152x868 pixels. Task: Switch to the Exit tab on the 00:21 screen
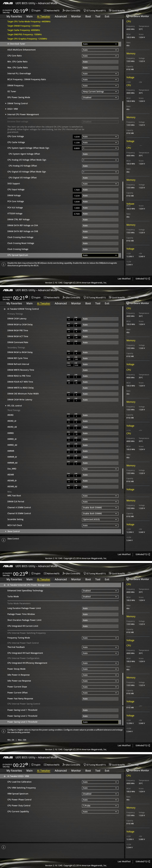[107, 304]
